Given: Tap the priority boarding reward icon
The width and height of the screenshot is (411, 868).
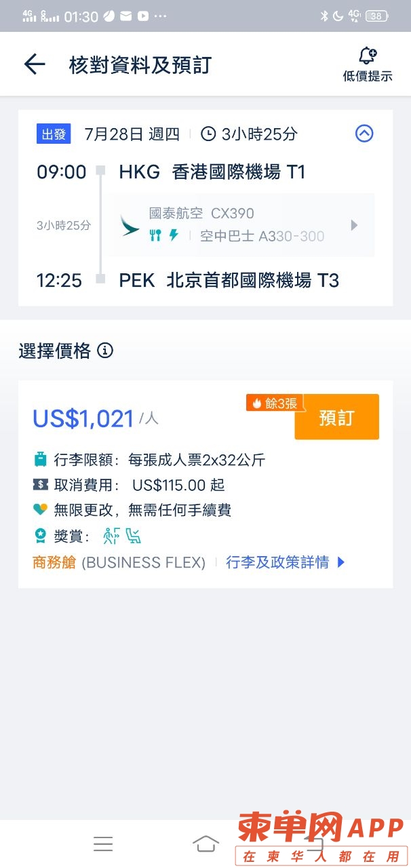Looking at the screenshot, I should pos(111,536).
